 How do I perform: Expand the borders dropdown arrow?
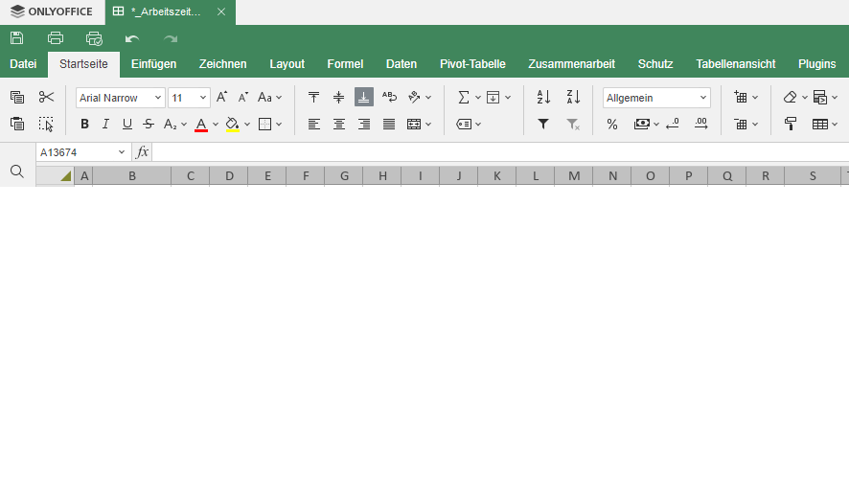[279, 125]
